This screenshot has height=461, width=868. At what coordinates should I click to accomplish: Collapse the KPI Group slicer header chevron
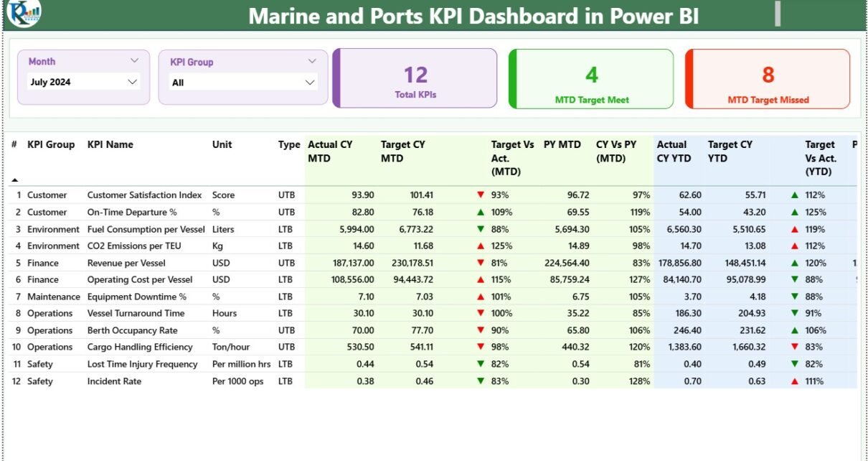point(311,62)
